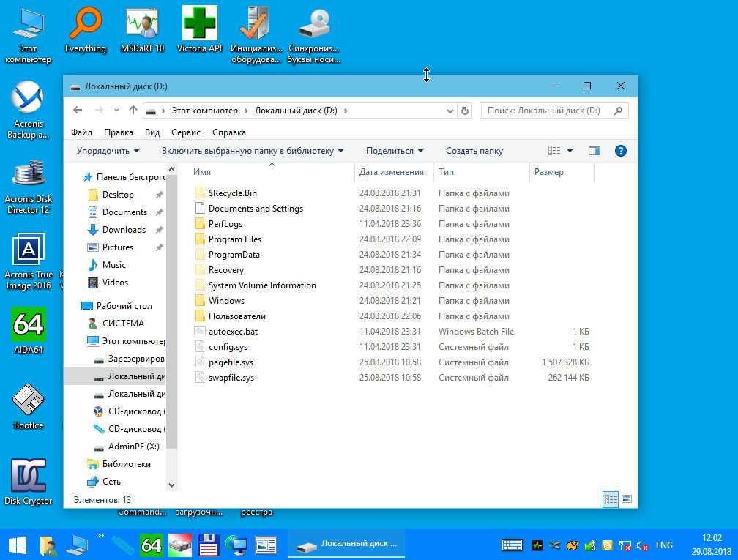Open the Файл menu
The width and height of the screenshot is (738, 560).
[x=81, y=132]
